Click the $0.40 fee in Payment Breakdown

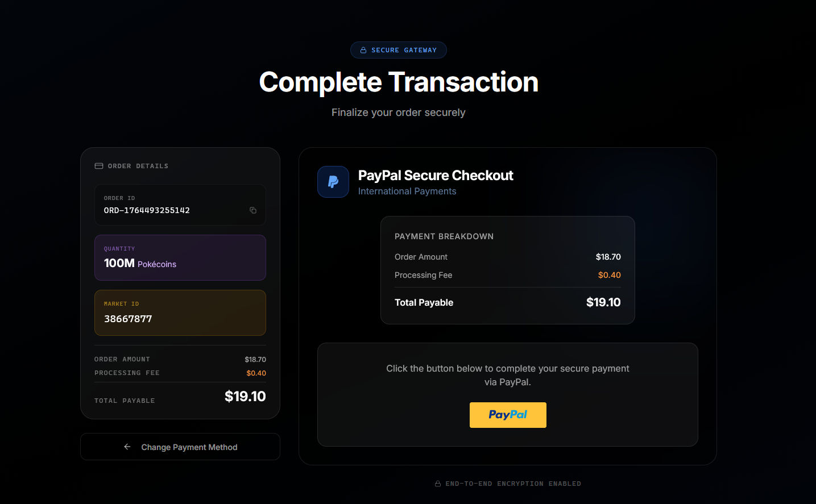pos(609,275)
